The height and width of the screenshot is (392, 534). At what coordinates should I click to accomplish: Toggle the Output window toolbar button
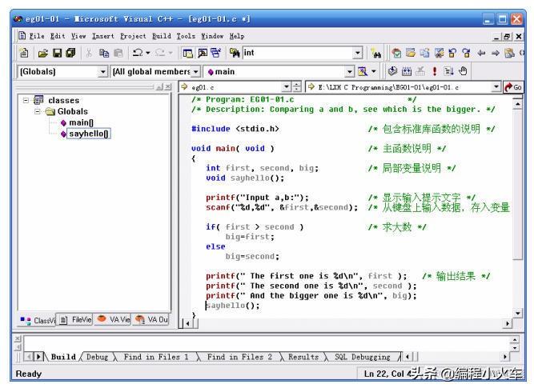203,53
